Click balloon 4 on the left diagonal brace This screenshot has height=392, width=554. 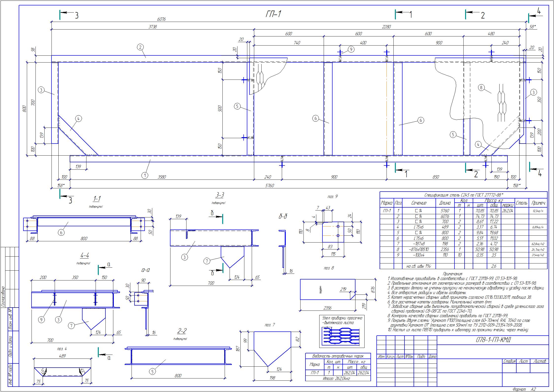coord(78,119)
